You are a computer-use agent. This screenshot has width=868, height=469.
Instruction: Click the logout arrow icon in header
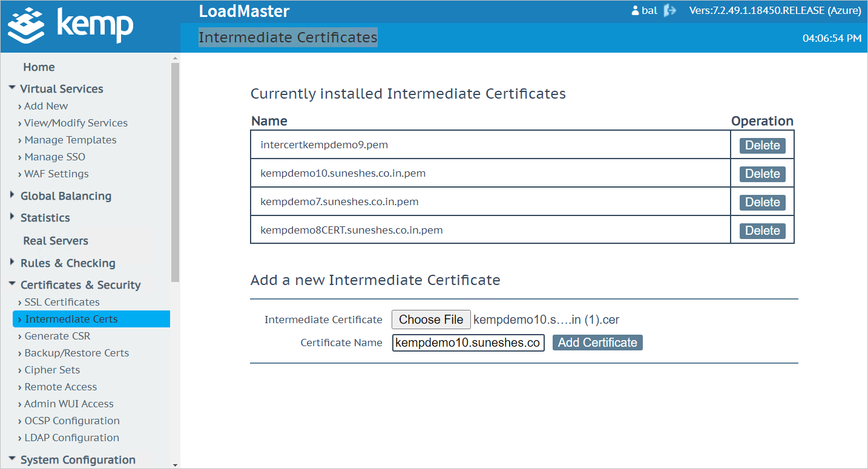coord(670,10)
